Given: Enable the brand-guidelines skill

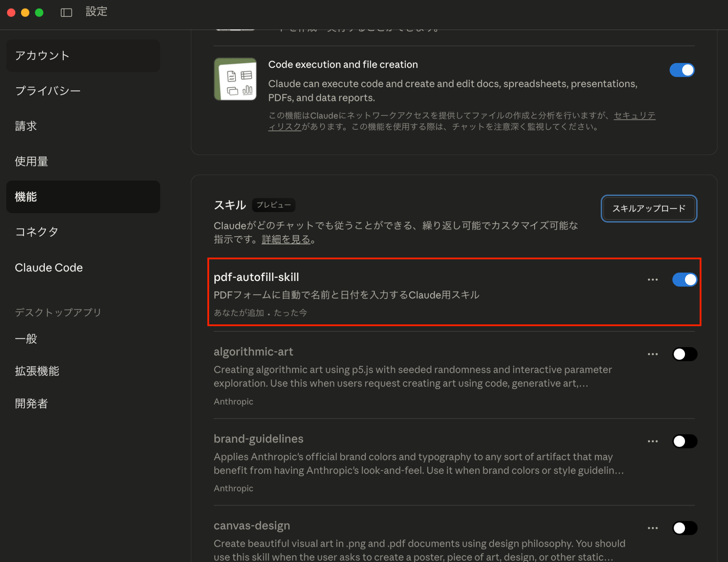Looking at the screenshot, I should point(685,441).
